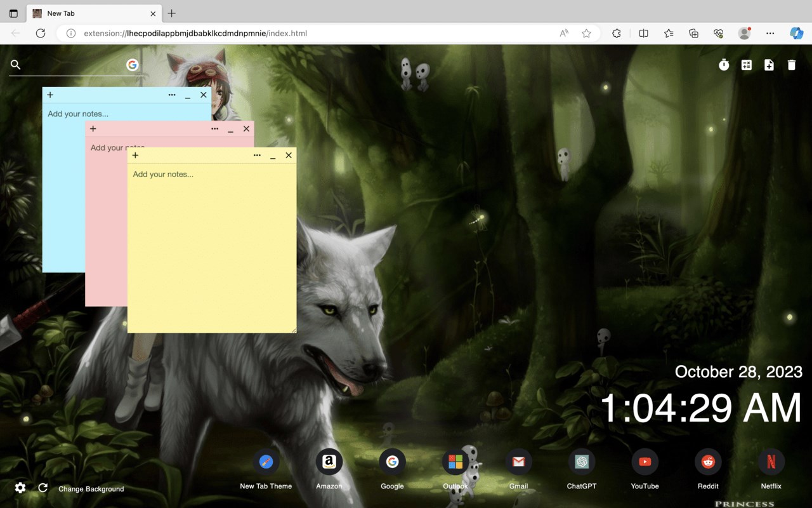Open the yellow note's three-dot options

point(257,156)
